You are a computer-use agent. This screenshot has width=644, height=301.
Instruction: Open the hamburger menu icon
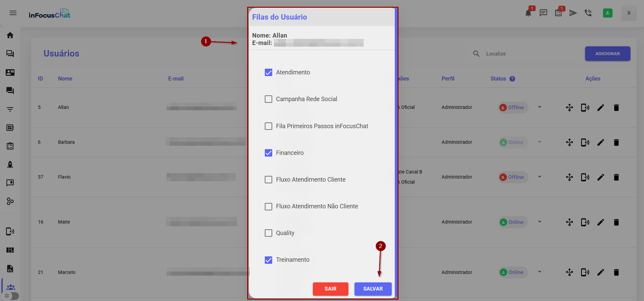tap(13, 13)
